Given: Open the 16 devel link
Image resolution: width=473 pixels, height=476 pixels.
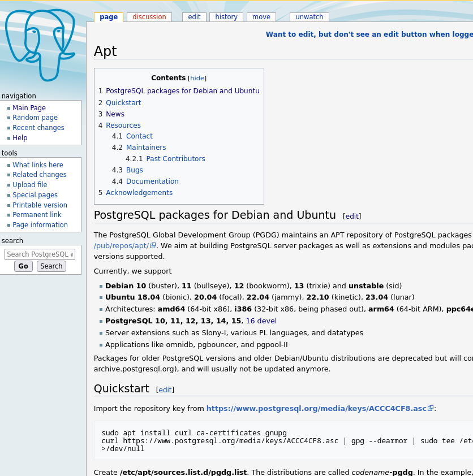Looking at the screenshot, I should (261, 321).
